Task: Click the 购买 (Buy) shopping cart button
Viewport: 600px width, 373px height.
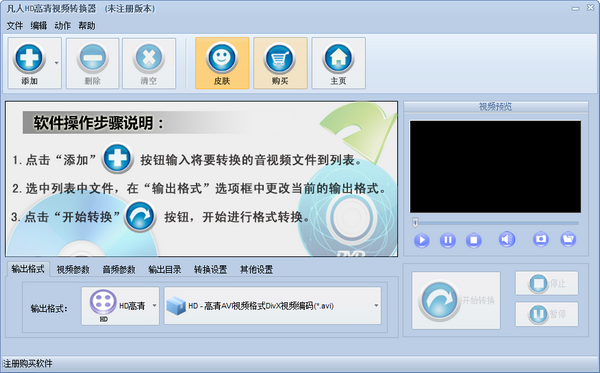Action: 280,63
